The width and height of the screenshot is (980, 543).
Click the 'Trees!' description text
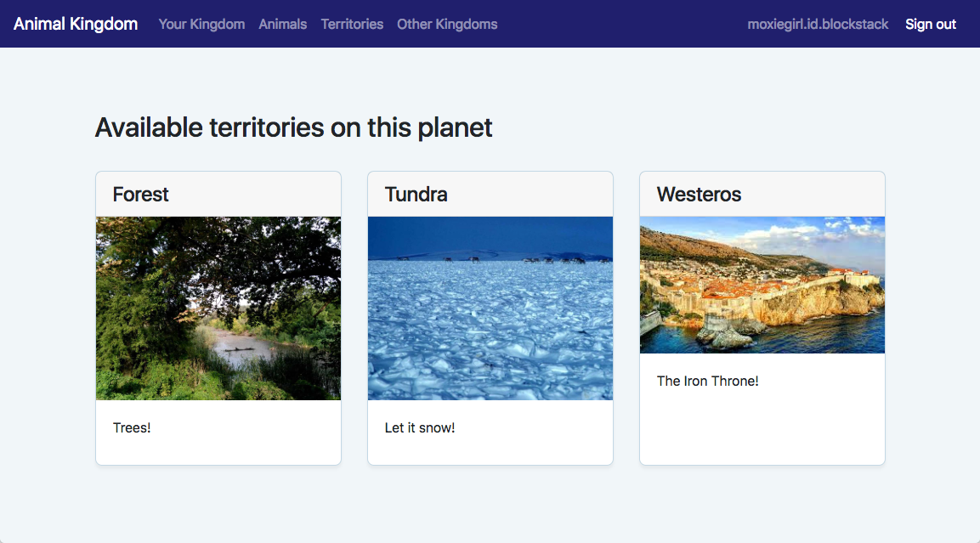[x=132, y=427]
